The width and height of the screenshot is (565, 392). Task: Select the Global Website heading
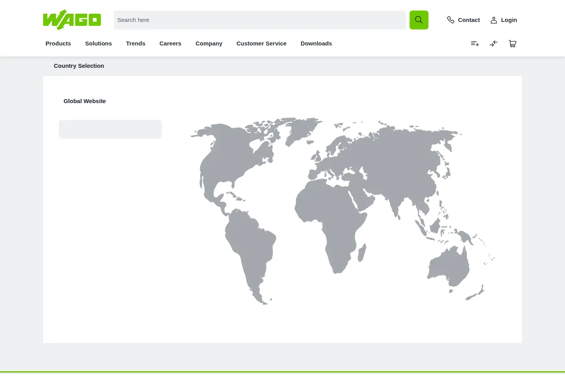85,101
